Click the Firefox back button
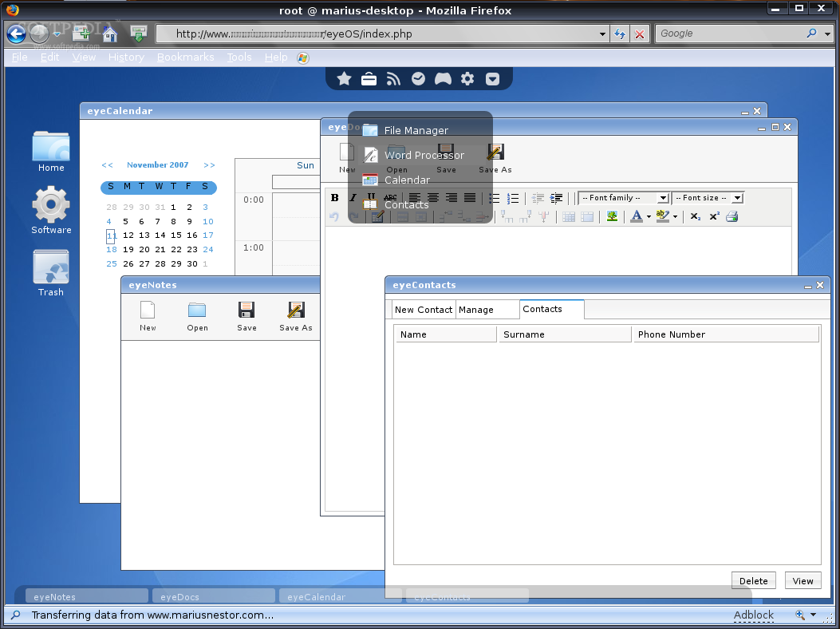This screenshot has width=840, height=629. (17, 34)
